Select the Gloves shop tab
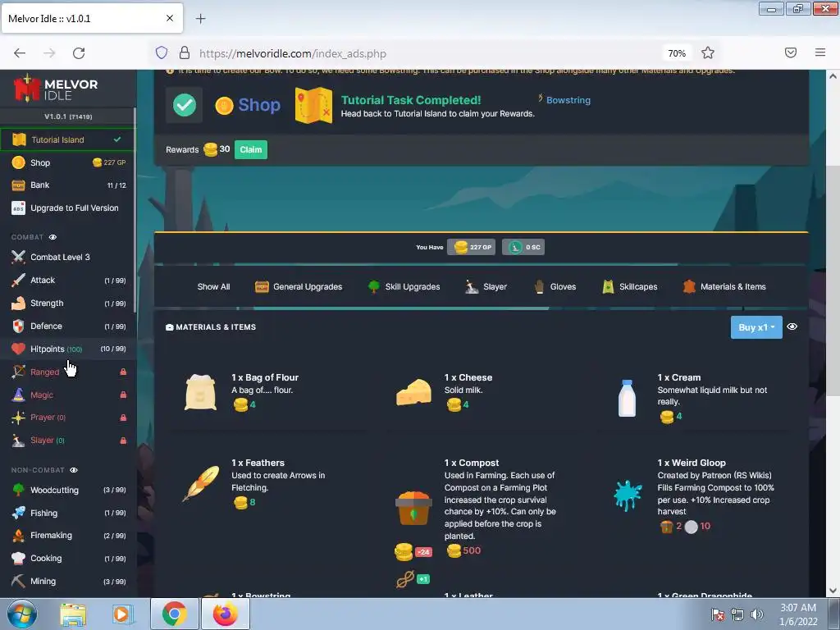Image resolution: width=840 pixels, height=630 pixels. pyautogui.click(x=555, y=286)
